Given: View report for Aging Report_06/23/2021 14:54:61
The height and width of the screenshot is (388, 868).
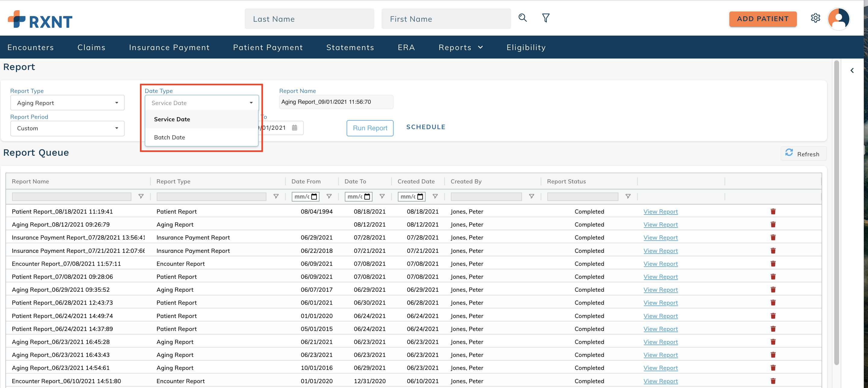Looking at the screenshot, I should [x=660, y=368].
